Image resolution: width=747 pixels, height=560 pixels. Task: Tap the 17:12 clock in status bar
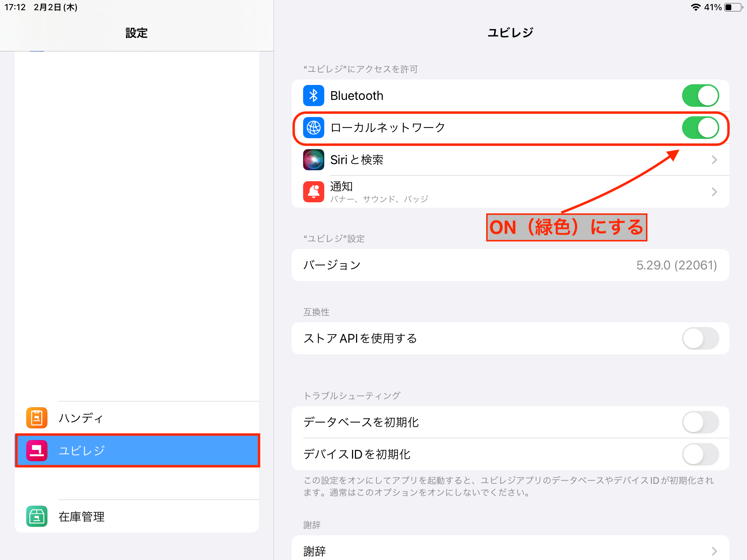15,7
